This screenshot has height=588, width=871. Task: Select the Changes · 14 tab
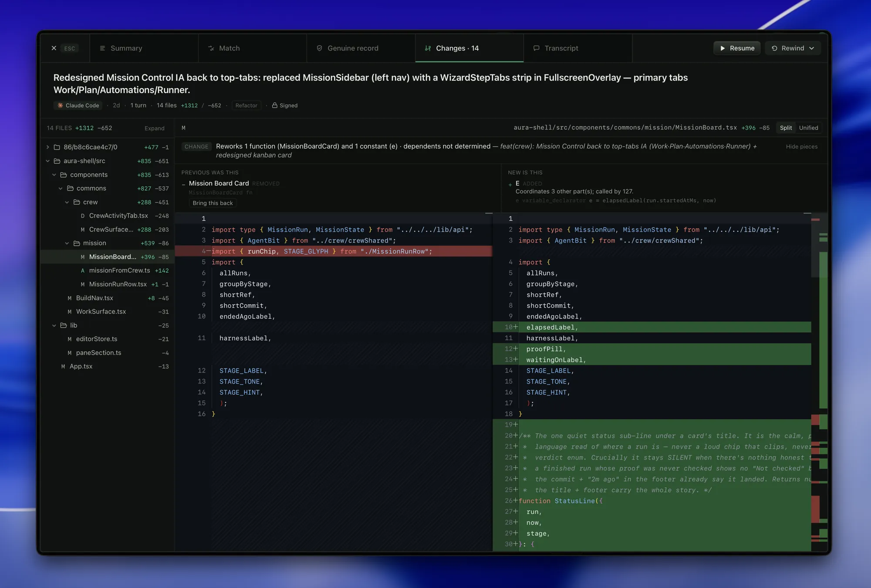tap(469, 48)
